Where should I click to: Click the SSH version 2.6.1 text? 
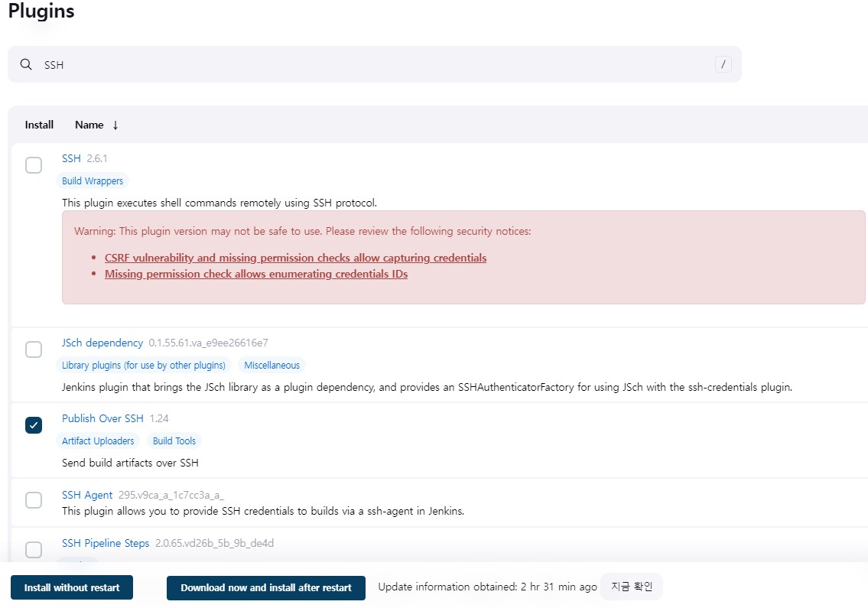click(97, 158)
